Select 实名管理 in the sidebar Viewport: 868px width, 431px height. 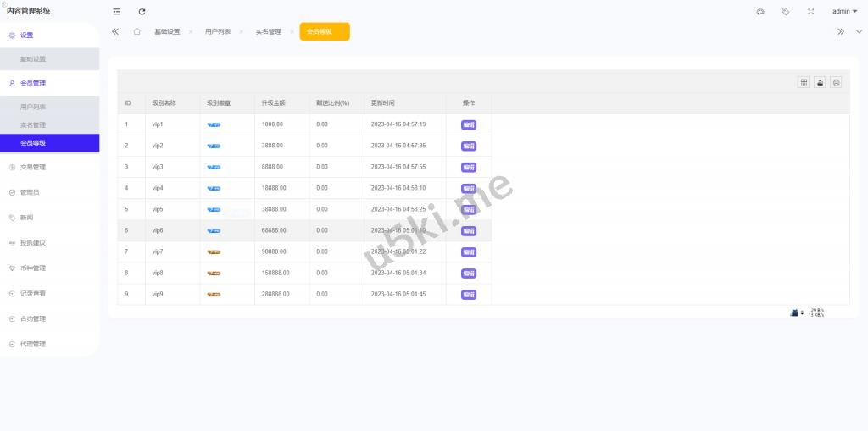tap(33, 125)
